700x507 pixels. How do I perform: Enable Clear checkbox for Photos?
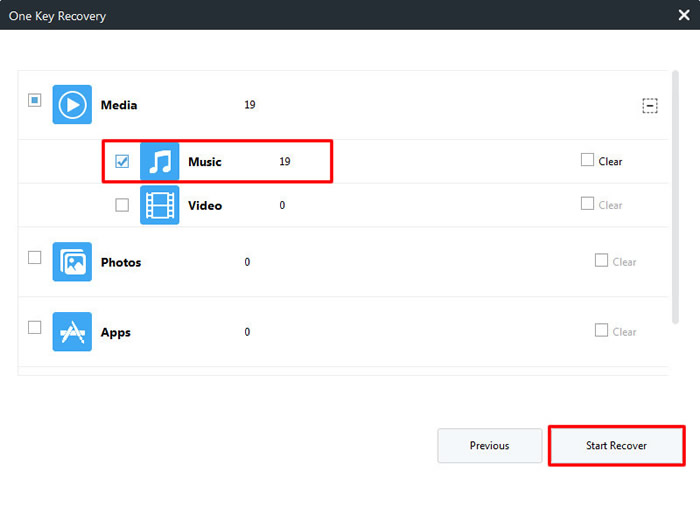(601, 260)
